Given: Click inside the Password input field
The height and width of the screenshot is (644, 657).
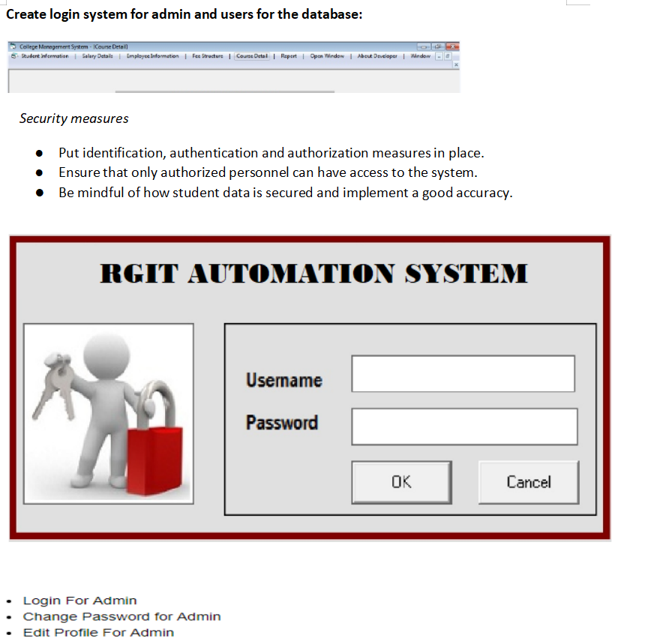Looking at the screenshot, I should tap(464, 426).
